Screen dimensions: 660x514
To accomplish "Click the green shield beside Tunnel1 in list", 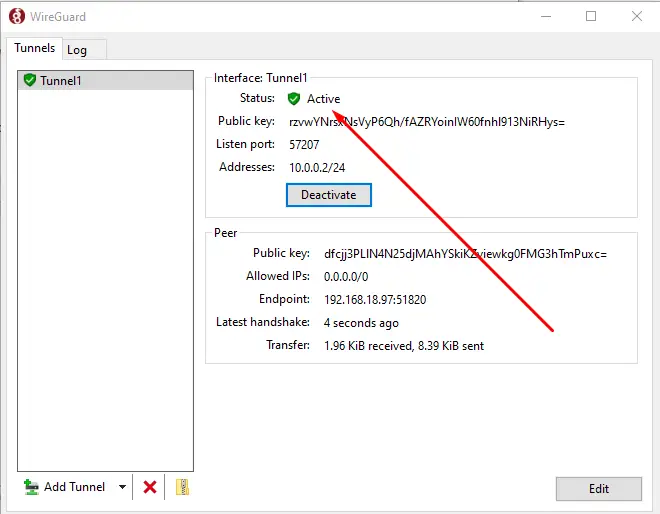I will click(x=29, y=80).
